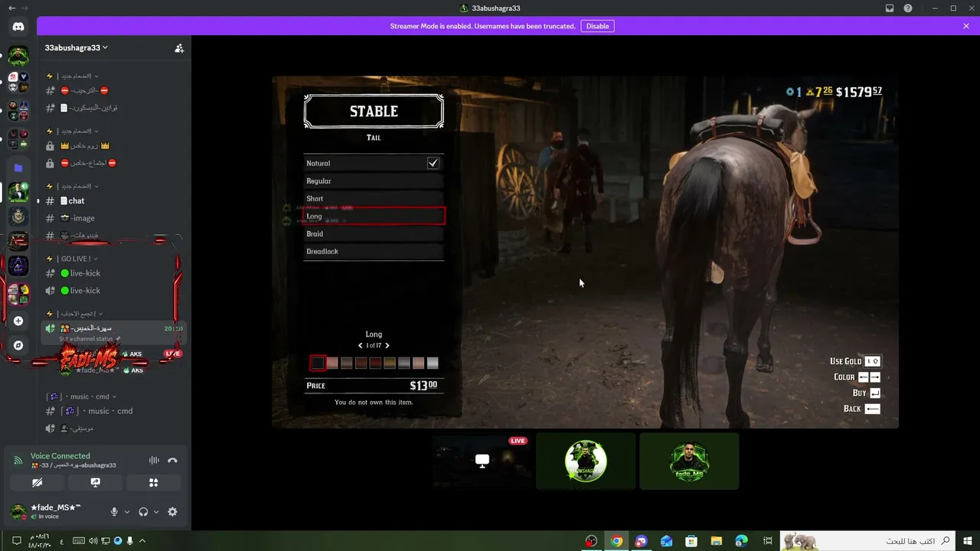This screenshot has height=551, width=980.
Task: Disconnect from voice with the hang-up icon
Action: point(172,461)
